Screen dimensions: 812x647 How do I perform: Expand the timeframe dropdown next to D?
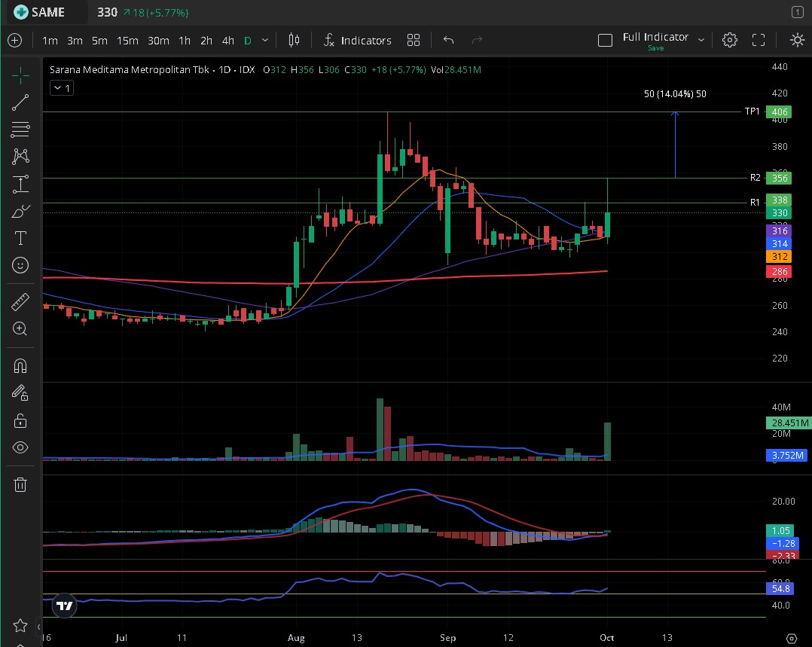point(265,40)
